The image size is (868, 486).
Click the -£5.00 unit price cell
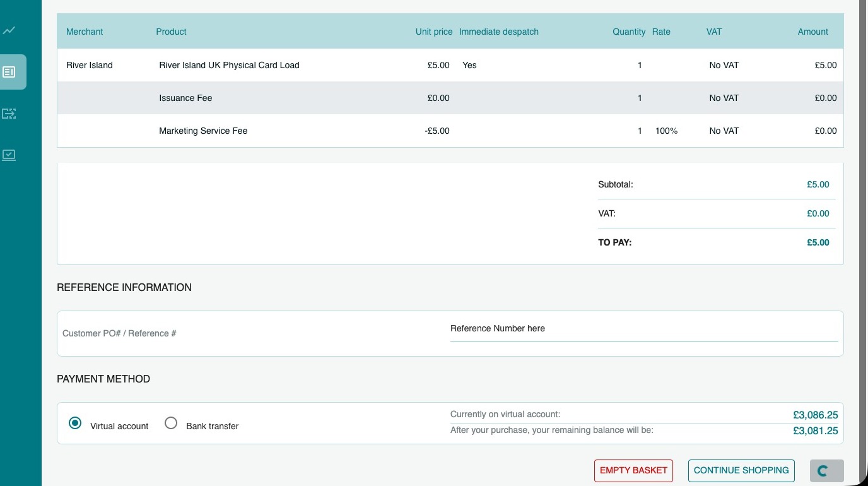click(x=437, y=131)
